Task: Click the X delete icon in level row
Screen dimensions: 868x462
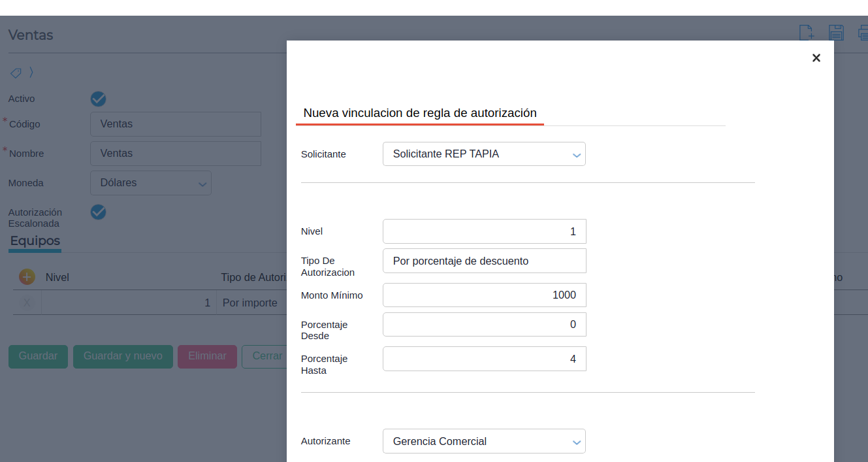Action: coord(27,303)
